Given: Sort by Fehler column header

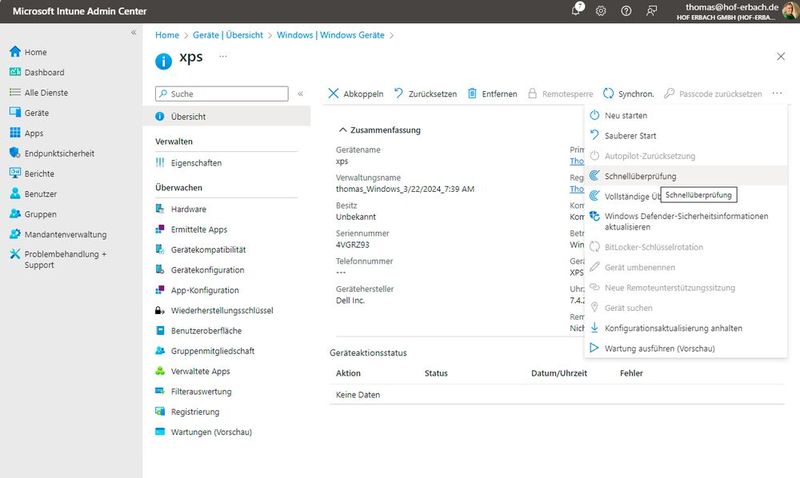Looking at the screenshot, I should [631, 373].
